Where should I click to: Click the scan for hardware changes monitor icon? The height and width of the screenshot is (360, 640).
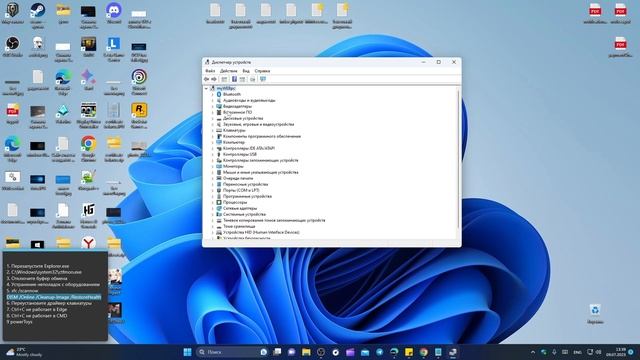(x=263, y=79)
